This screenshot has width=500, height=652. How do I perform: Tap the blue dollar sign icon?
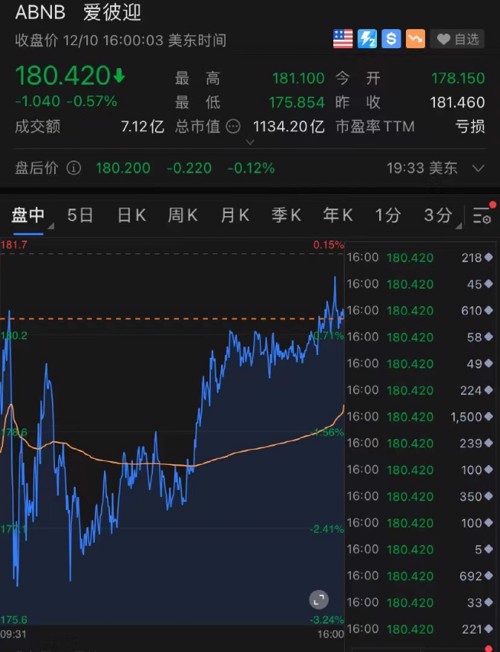[x=391, y=39]
